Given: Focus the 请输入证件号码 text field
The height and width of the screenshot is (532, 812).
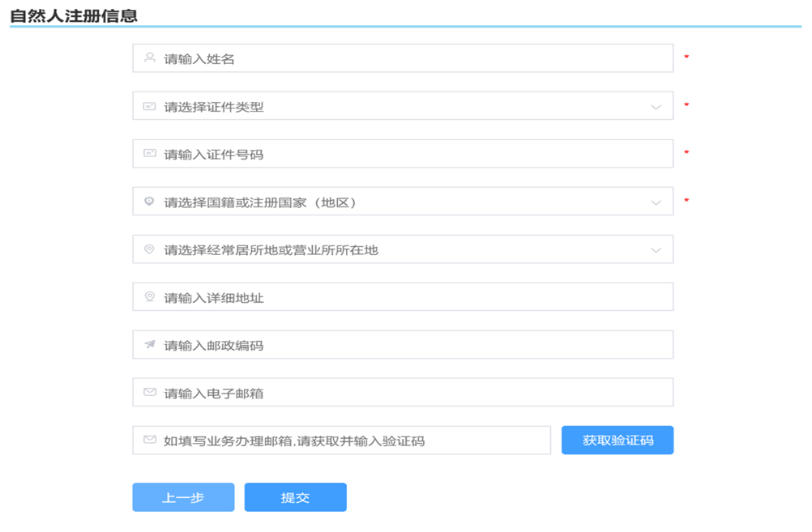Looking at the screenshot, I should click(405, 154).
